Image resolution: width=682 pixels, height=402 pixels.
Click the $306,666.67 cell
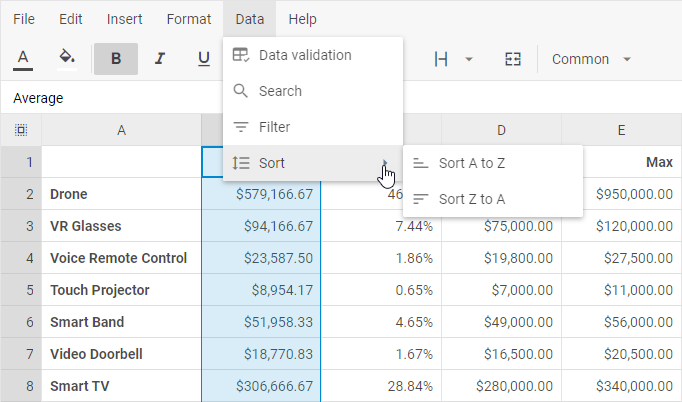(x=261, y=386)
